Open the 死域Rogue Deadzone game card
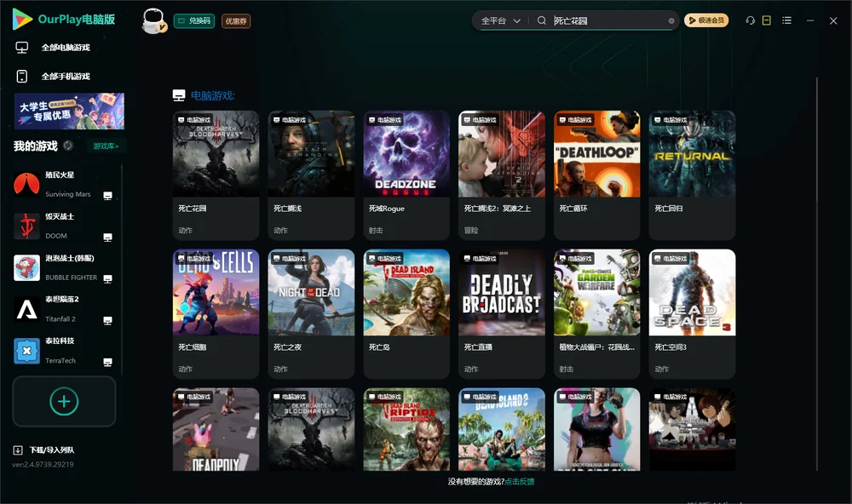Screen dimensions: 852x504 pos(406,175)
